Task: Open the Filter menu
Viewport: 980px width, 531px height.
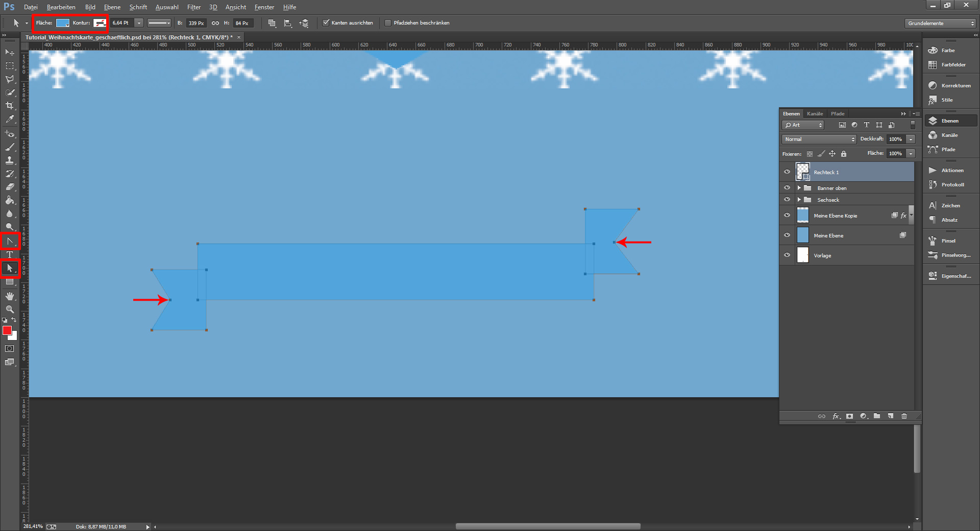Action: (x=193, y=7)
